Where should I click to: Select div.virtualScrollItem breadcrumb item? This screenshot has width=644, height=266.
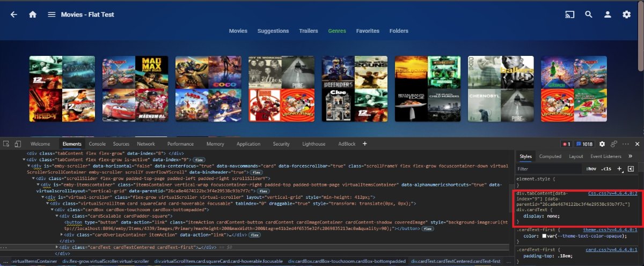coord(218,261)
